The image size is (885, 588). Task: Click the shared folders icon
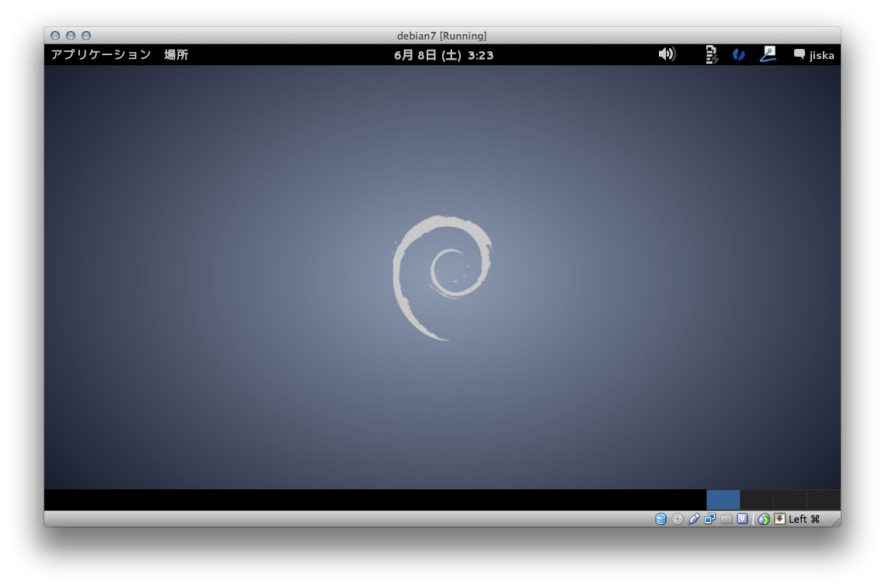[x=726, y=519]
